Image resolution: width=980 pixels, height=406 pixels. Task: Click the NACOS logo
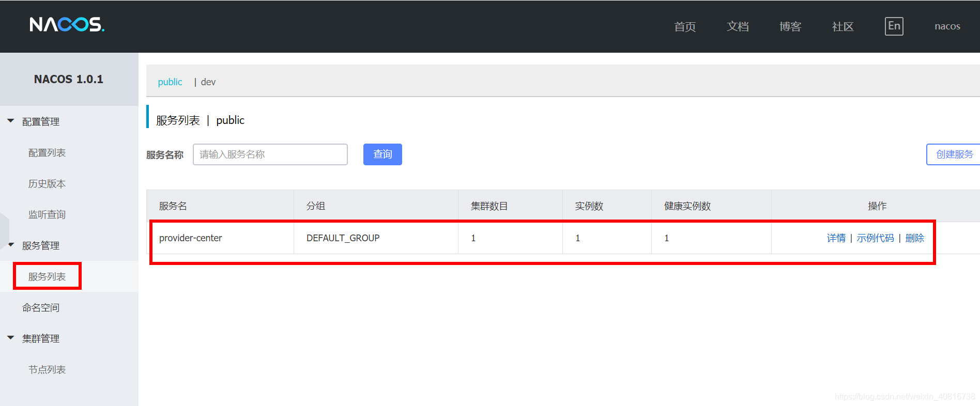pyautogui.click(x=67, y=24)
